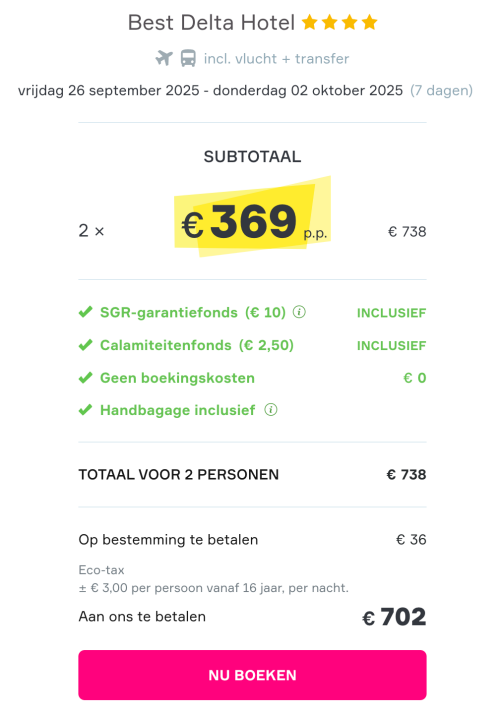Click SGR-garantiefonds (€ 10) label
The image size is (500, 715).
(193, 312)
